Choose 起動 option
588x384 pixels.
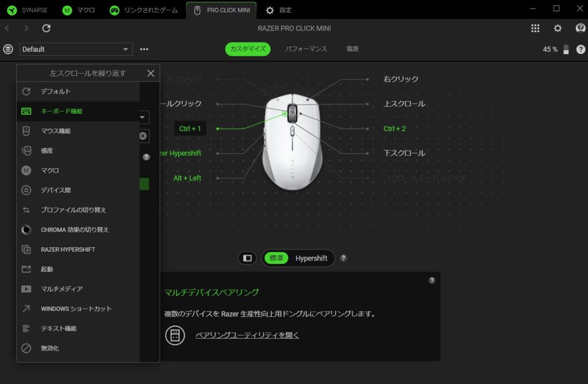tap(78, 269)
